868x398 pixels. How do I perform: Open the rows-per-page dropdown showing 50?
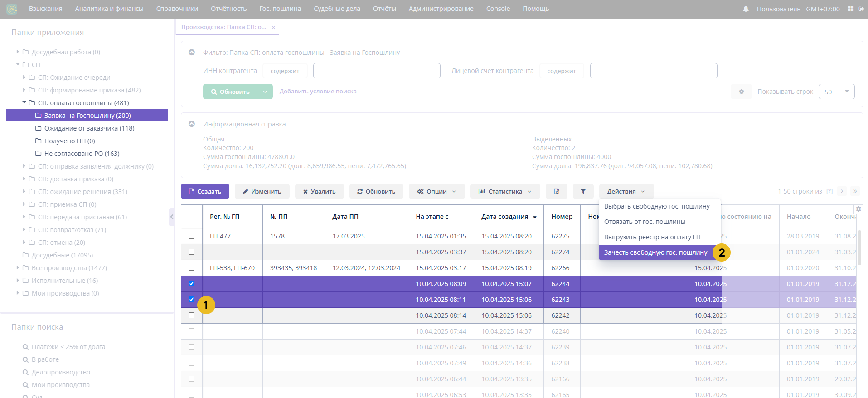[x=836, y=92]
